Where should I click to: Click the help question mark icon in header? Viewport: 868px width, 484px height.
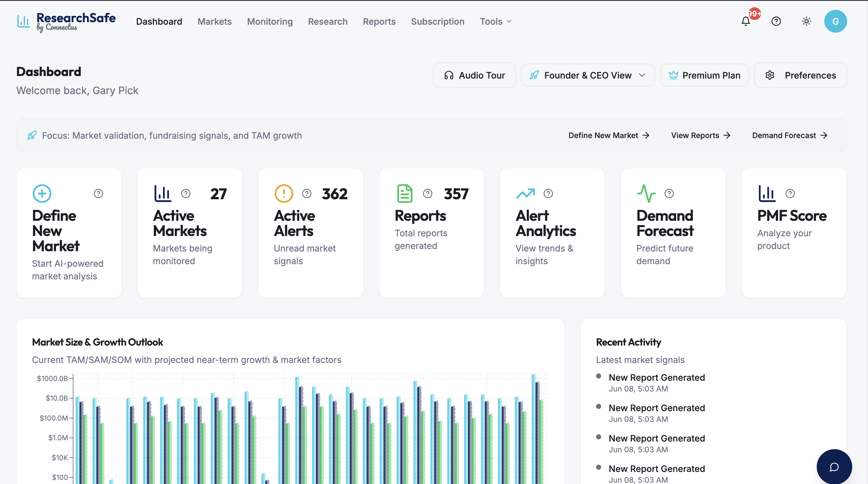[776, 21]
